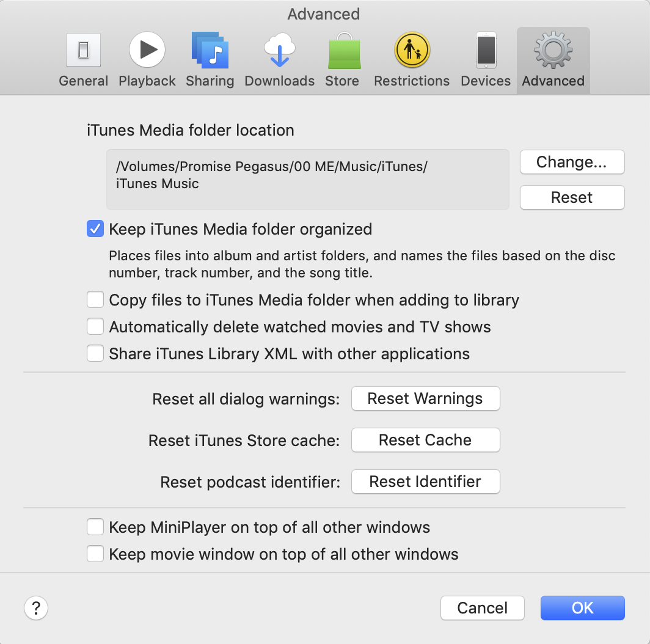Click the Reset Warnings button
The image size is (650, 644).
click(x=425, y=398)
